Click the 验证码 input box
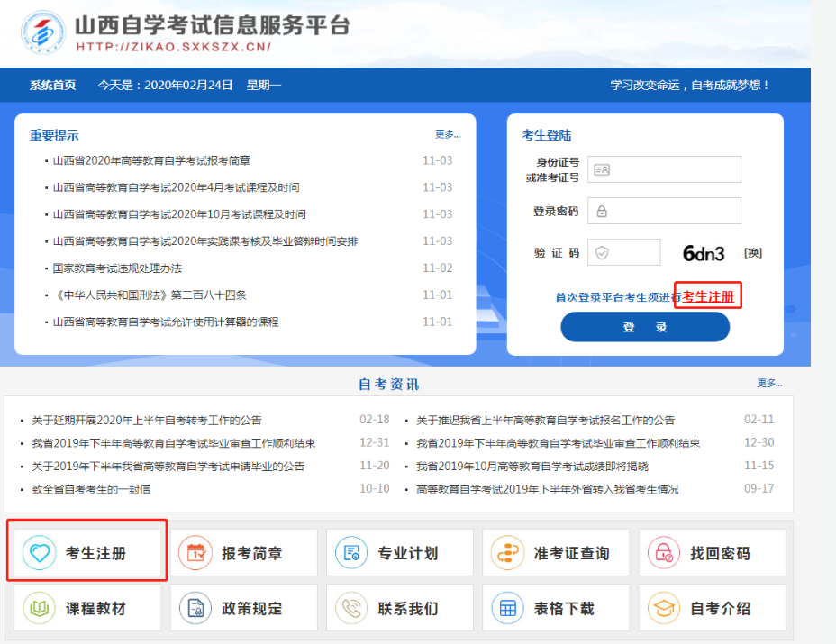 click(x=623, y=253)
